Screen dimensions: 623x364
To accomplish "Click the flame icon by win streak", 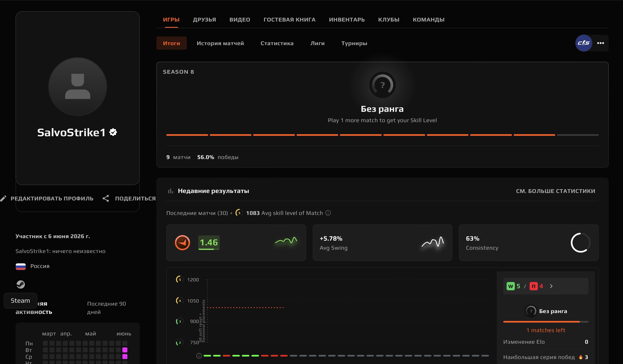I will point(581,357).
